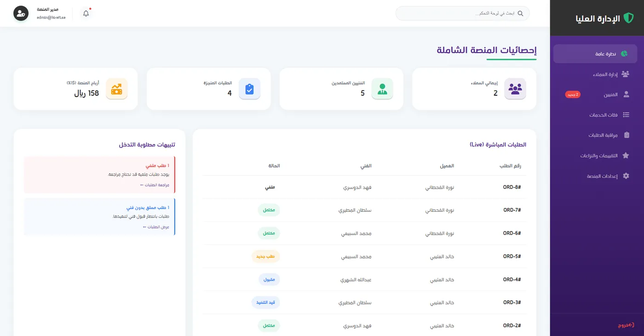Click the مدير المنصة profile name
This screenshot has height=336, width=644.
[47, 9]
